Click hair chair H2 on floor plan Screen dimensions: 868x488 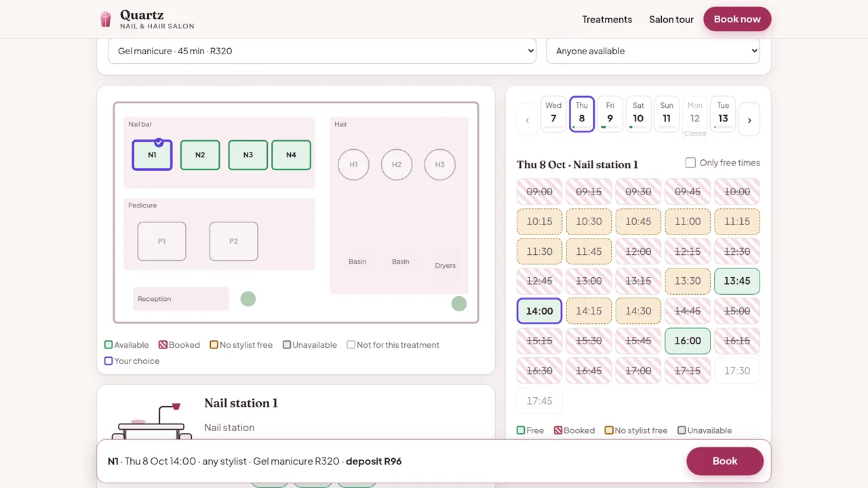[397, 165]
